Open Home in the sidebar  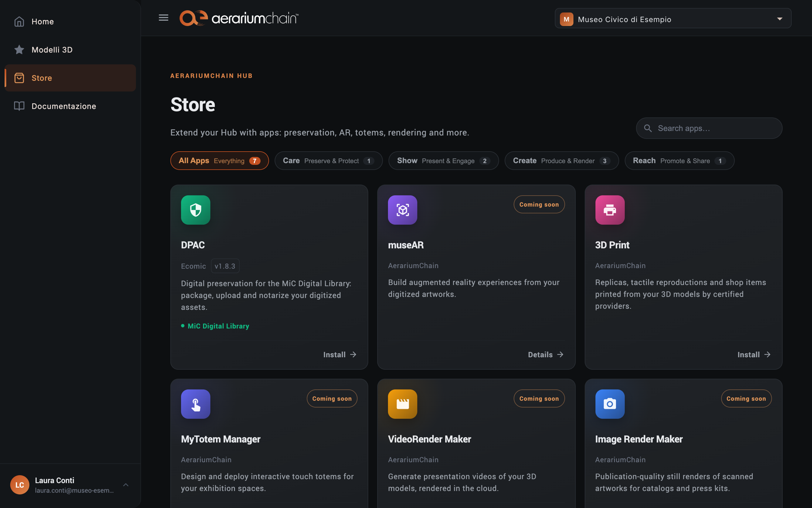[x=70, y=22]
